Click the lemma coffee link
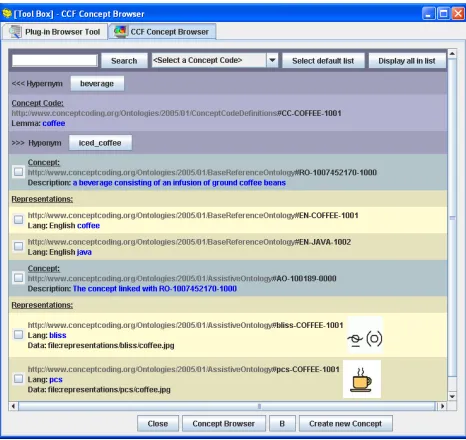466x440 pixels. click(x=54, y=123)
